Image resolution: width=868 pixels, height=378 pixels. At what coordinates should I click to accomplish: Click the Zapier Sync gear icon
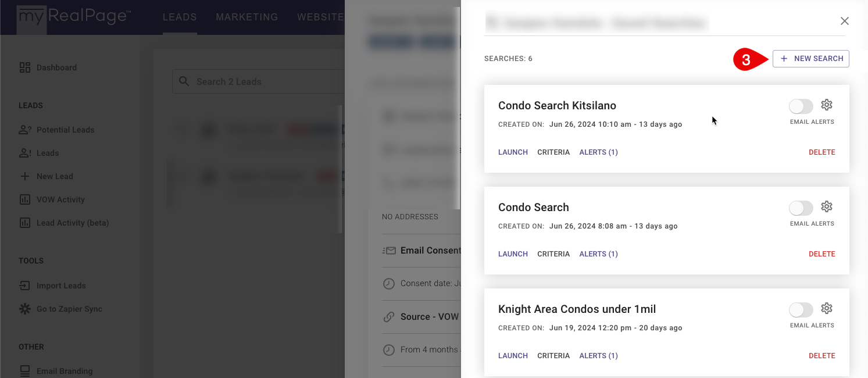point(25,309)
